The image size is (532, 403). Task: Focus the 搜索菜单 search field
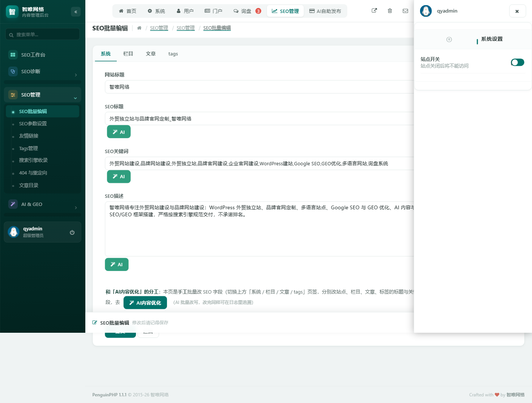click(x=42, y=34)
